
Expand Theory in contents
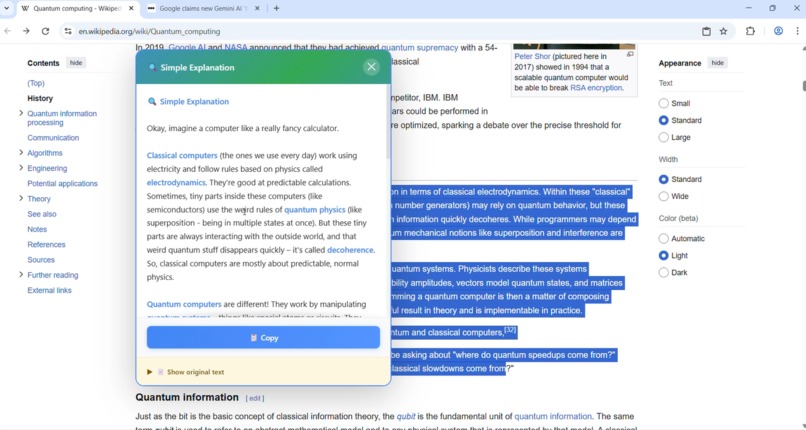(x=21, y=198)
